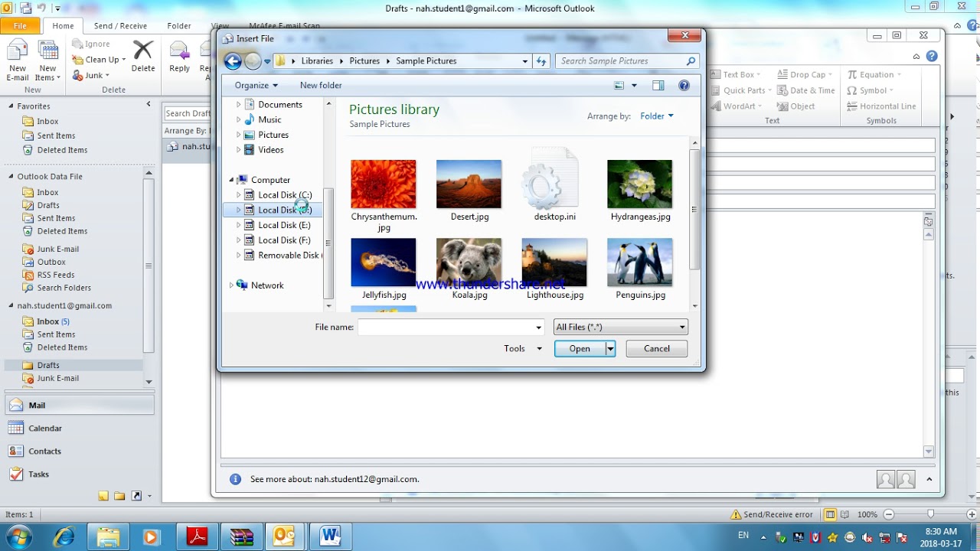Open RSS Feeds folder in Outlook
Viewport: 980px width, 551px height.
56,275
